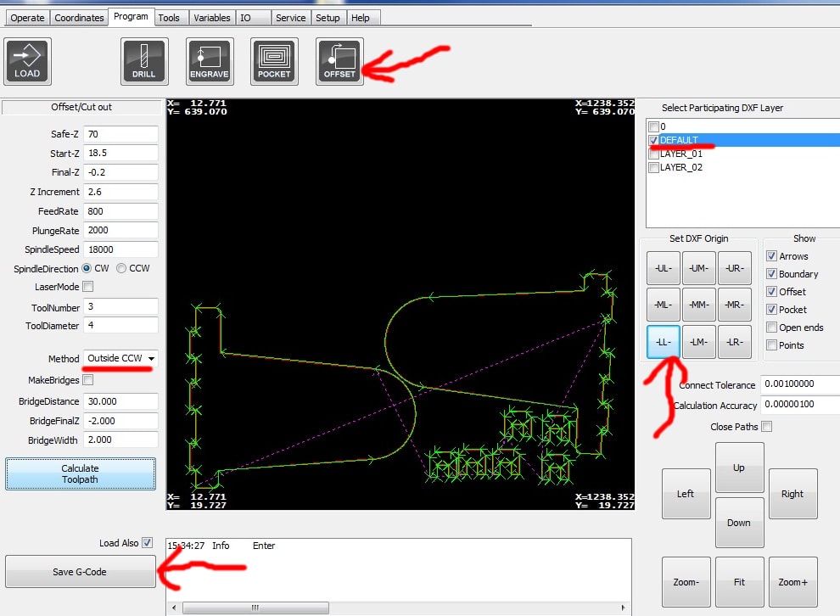Set DXF origin to -UM-
The width and height of the screenshot is (840, 616).
pyautogui.click(x=698, y=268)
